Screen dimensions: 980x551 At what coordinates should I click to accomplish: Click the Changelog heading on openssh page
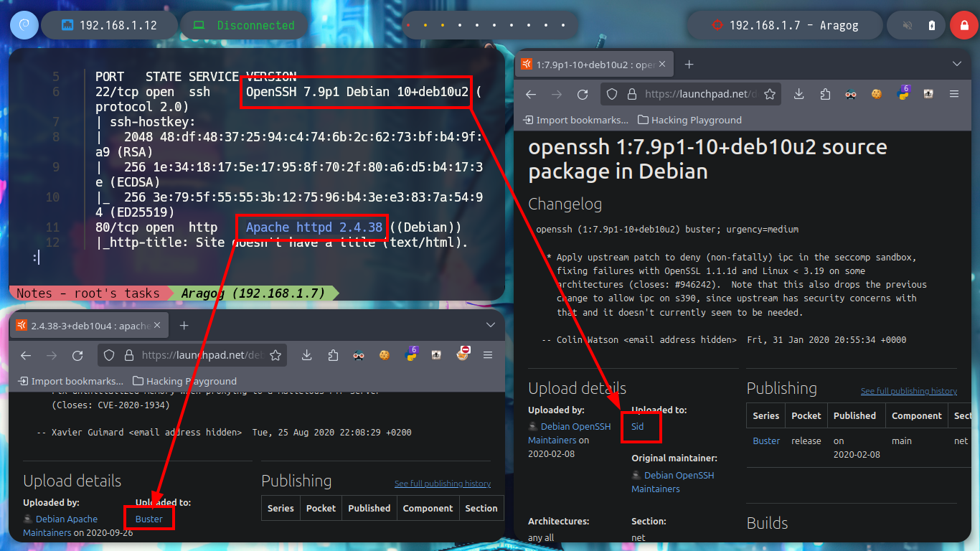pos(565,204)
